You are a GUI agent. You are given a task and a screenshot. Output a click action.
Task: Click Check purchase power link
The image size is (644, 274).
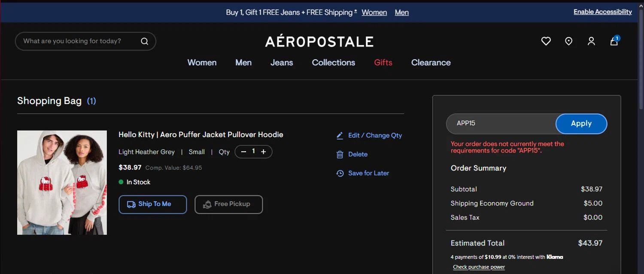pos(479,267)
